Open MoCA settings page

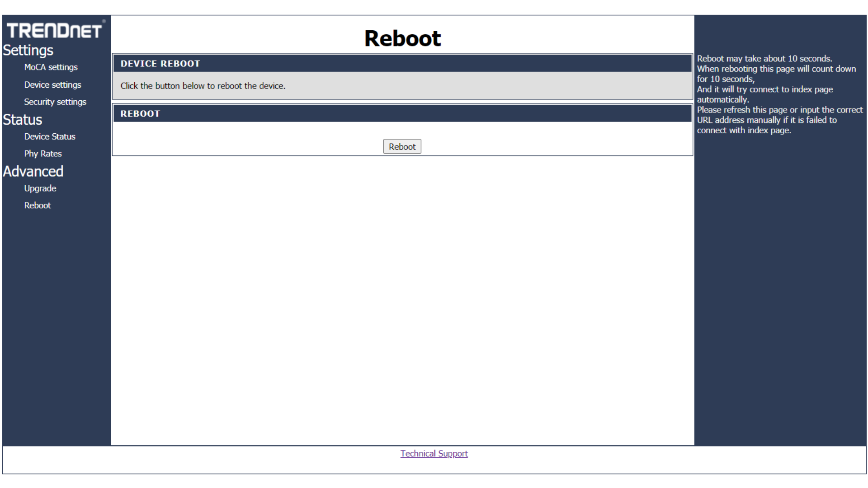51,67
